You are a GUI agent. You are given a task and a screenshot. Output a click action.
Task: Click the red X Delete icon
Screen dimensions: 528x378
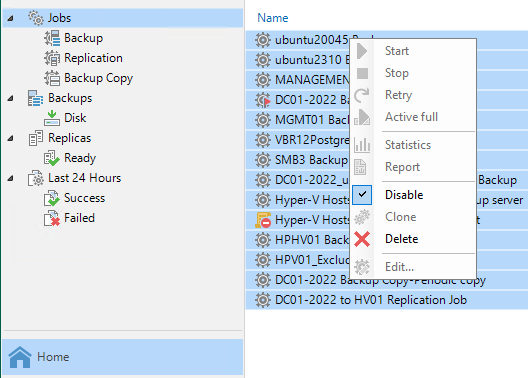tap(362, 239)
